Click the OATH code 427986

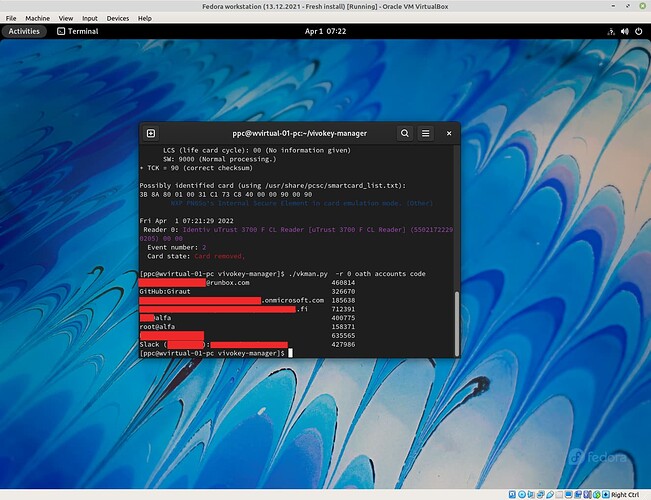click(x=343, y=345)
